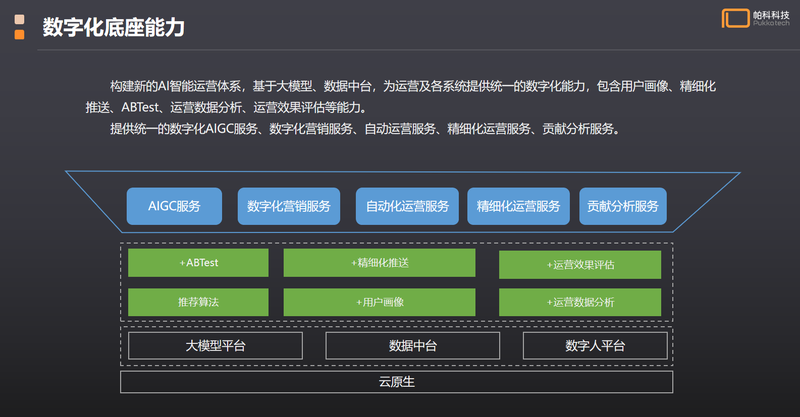Select the 数字人平台 box
The height and width of the screenshot is (417, 800).
(595, 346)
